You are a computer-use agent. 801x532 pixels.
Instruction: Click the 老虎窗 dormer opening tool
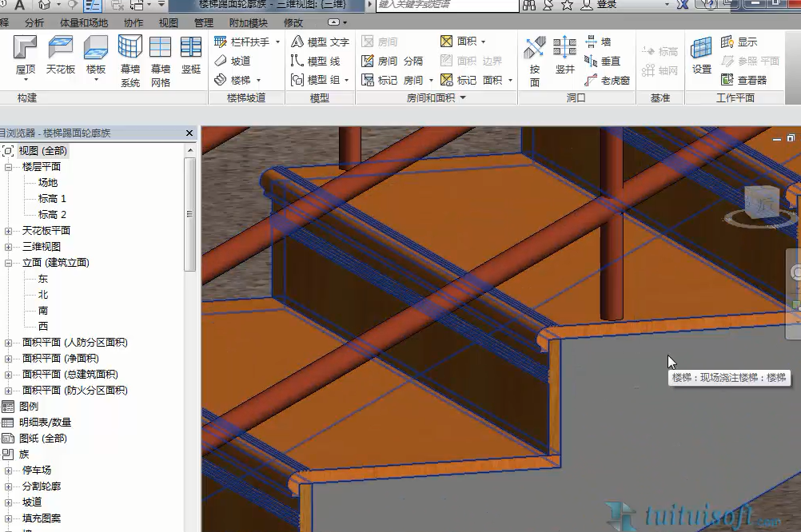click(x=607, y=80)
